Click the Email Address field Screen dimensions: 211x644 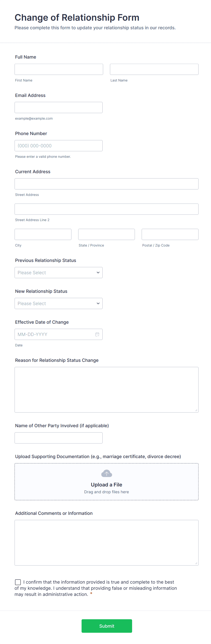[x=59, y=108]
